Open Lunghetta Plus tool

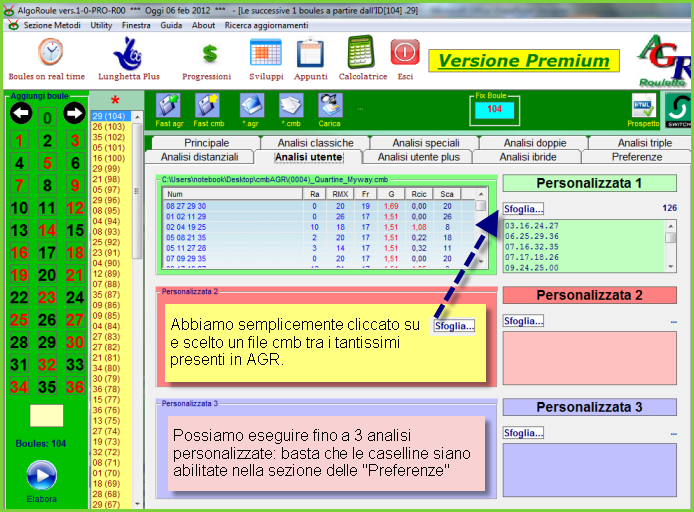(127, 54)
